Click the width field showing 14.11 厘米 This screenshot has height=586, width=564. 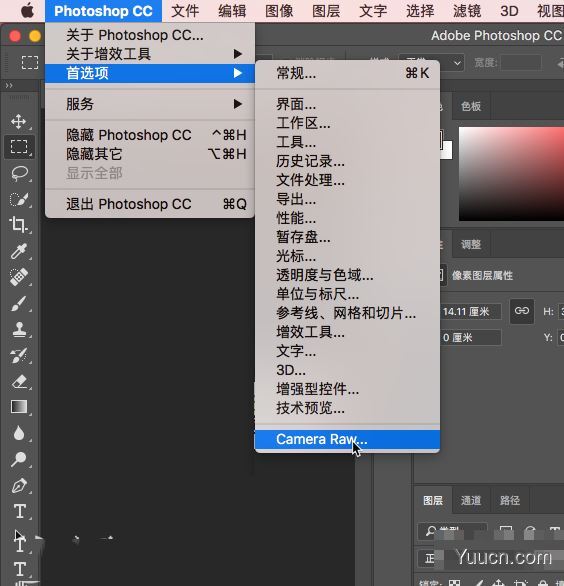[x=471, y=312]
